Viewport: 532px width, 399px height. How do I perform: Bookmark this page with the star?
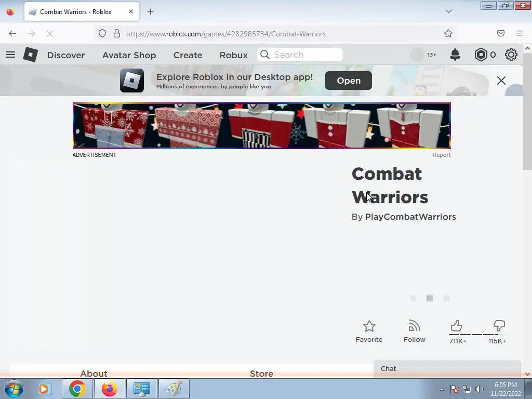click(x=448, y=33)
